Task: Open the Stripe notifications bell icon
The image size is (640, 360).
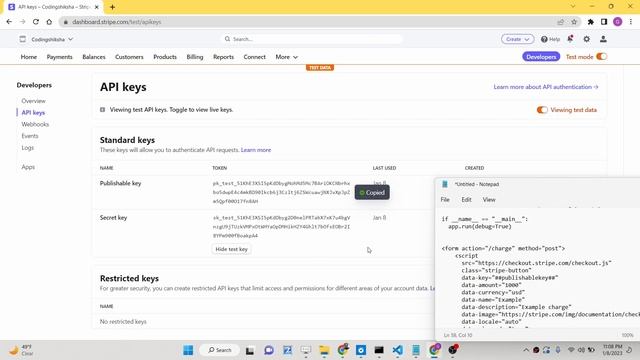Action: point(570,39)
